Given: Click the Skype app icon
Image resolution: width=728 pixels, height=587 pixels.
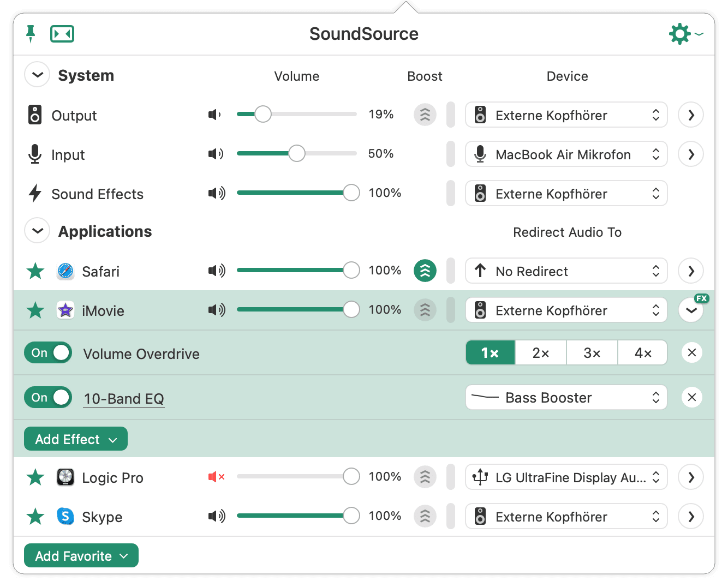Looking at the screenshot, I should coord(65,516).
